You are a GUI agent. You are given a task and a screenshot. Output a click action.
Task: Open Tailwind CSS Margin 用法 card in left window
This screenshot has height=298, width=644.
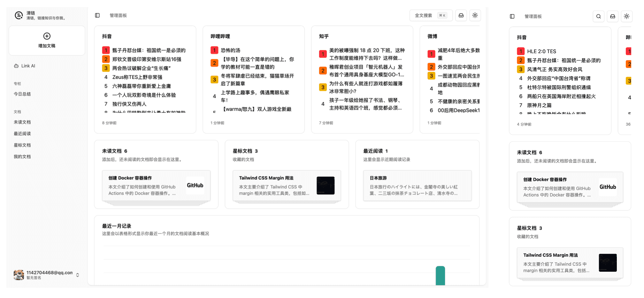coord(287,185)
